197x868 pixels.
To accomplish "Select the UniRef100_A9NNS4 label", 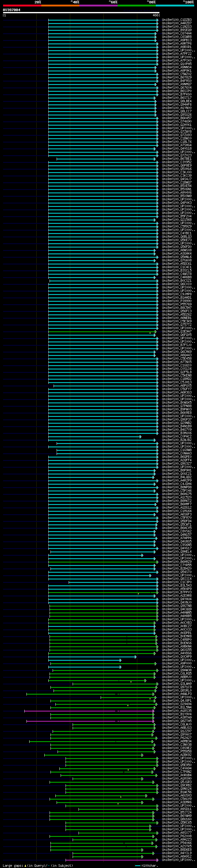I will point(177,67).
